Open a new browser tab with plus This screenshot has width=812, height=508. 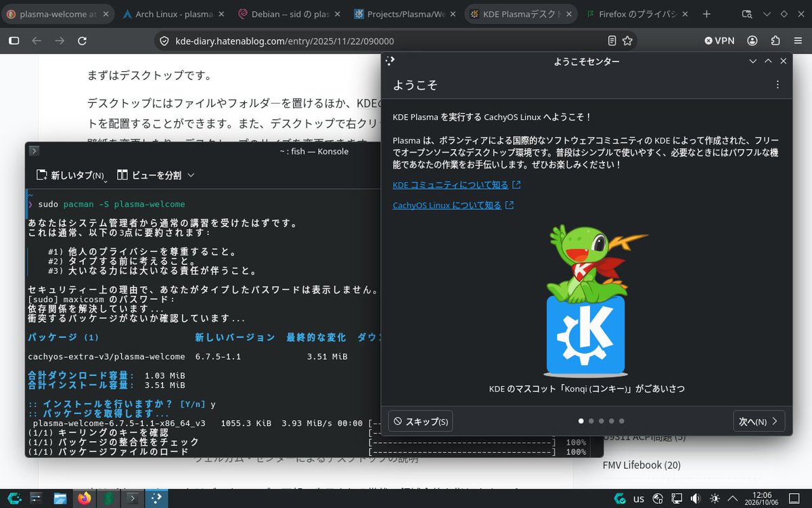[706, 14]
